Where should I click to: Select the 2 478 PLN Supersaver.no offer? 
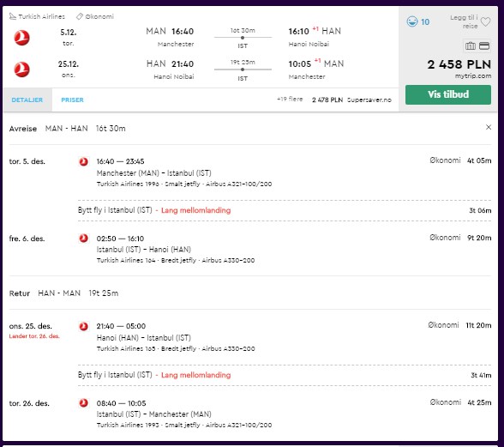(351, 100)
